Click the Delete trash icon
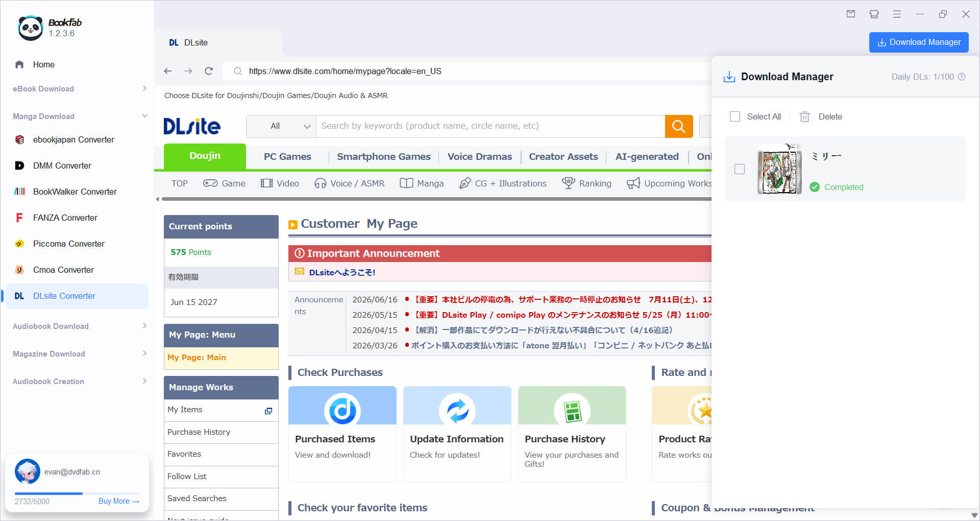This screenshot has width=980, height=521. click(x=804, y=116)
